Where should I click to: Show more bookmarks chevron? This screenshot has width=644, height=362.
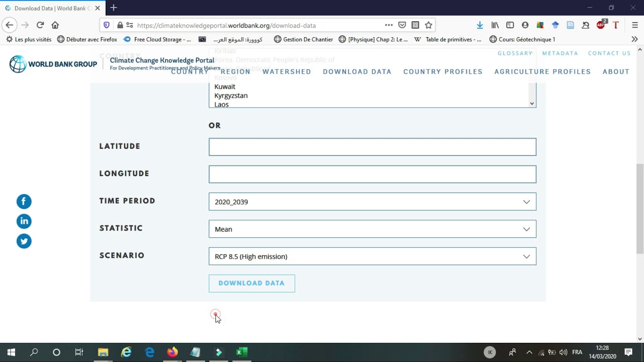click(x=634, y=39)
